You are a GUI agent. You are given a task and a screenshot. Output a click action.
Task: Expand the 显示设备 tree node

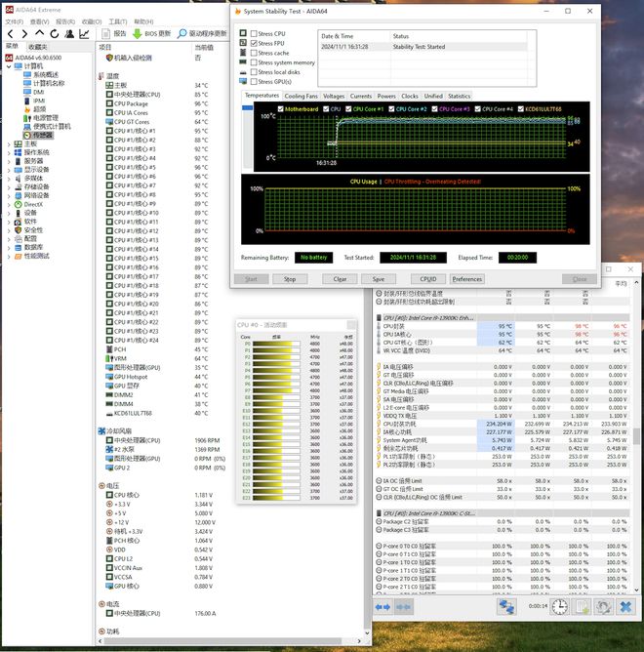click(x=9, y=170)
